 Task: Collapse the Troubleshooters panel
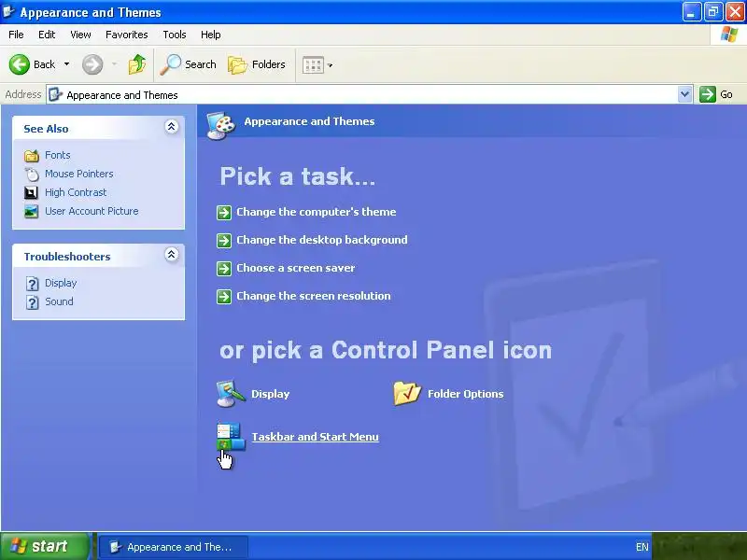coord(172,254)
